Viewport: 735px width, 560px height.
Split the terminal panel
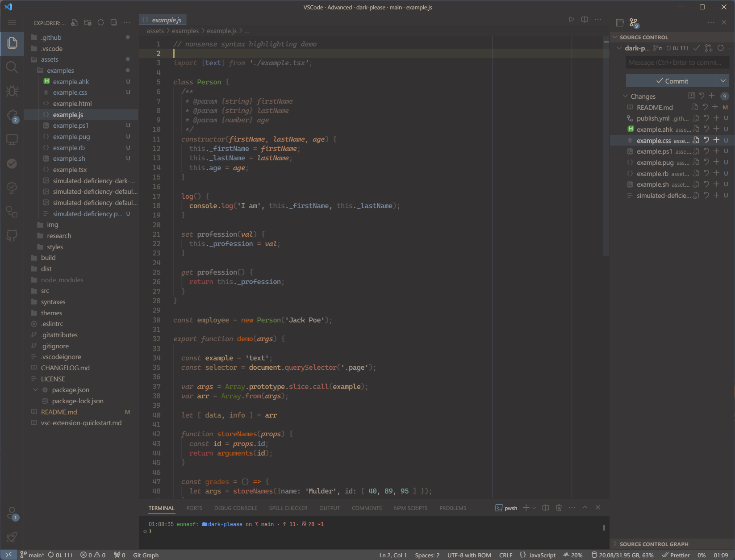point(546,508)
